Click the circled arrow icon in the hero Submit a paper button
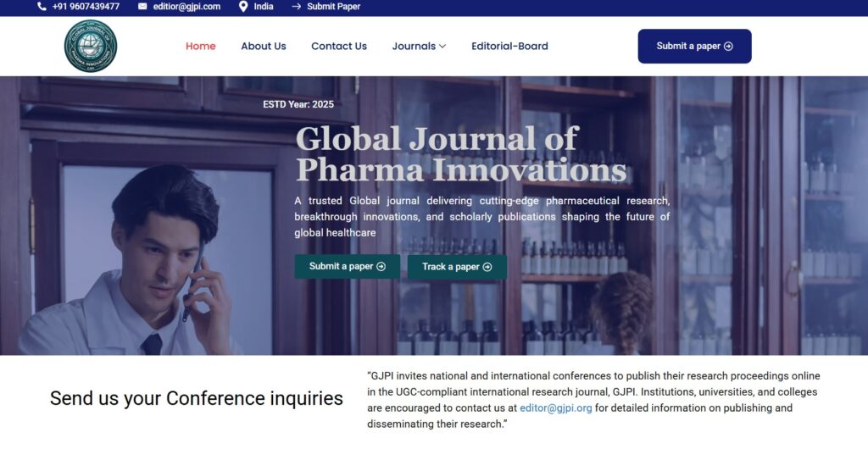 [x=381, y=266]
